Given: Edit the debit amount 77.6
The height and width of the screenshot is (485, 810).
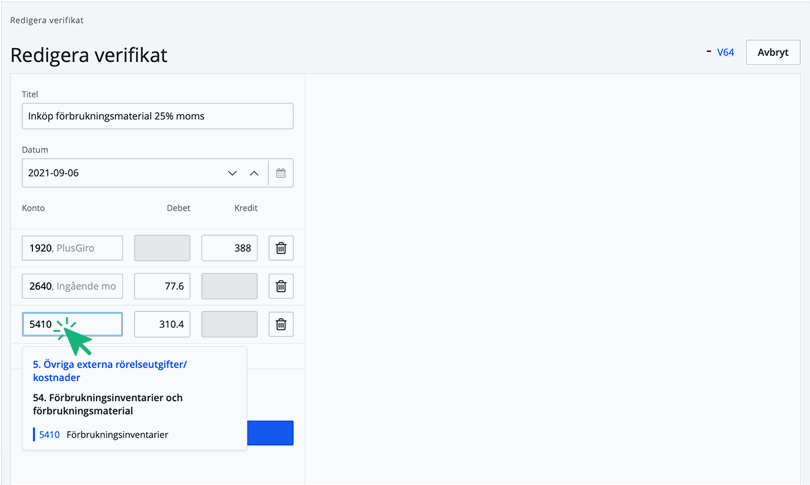Looking at the screenshot, I should coord(162,286).
